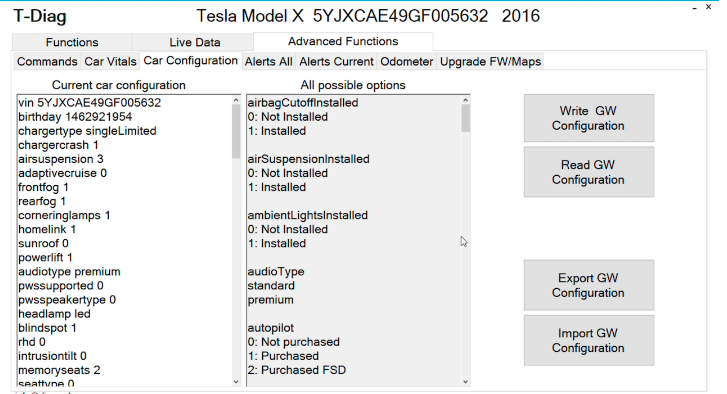The image size is (727, 394).
Task: Open the Live Data tab
Action: pos(194,42)
